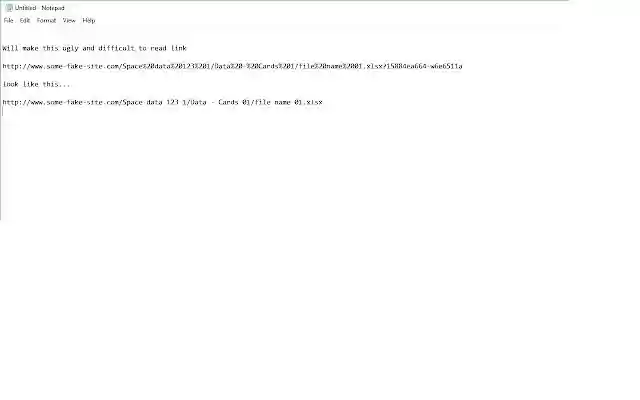Place cursor in "look like this..." line
The image size is (640, 400).
[36, 84]
